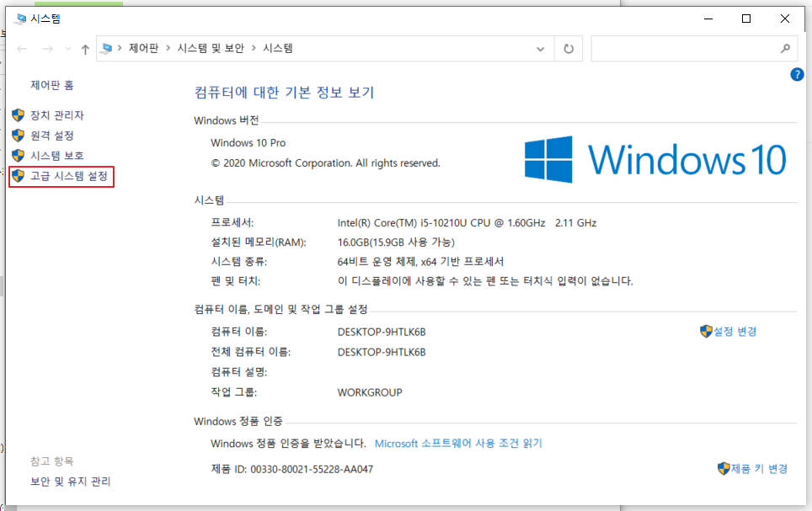Screen dimensions: 812x511
Task: Click DESKTOP-9HTLK6B beside 전체 컴퓨터 이름
Action: [382, 352]
